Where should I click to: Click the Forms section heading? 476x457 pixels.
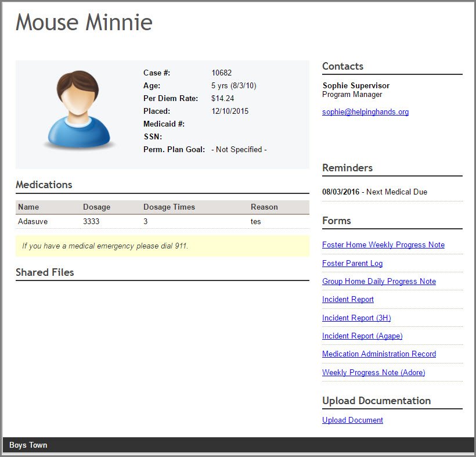(x=336, y=221)
